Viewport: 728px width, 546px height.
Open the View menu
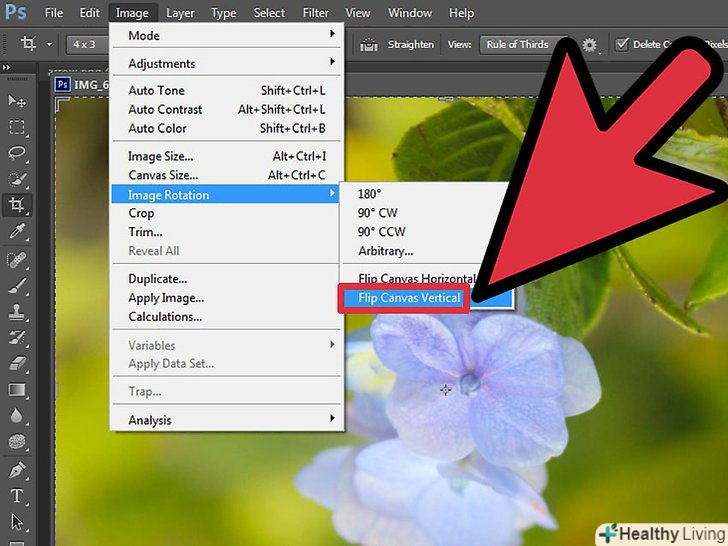(358, 13)
